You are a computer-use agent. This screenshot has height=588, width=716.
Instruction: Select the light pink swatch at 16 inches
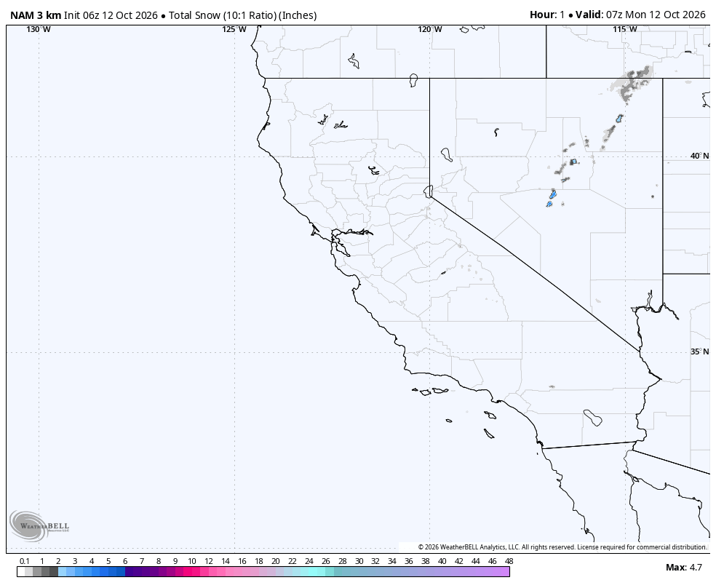246,571
